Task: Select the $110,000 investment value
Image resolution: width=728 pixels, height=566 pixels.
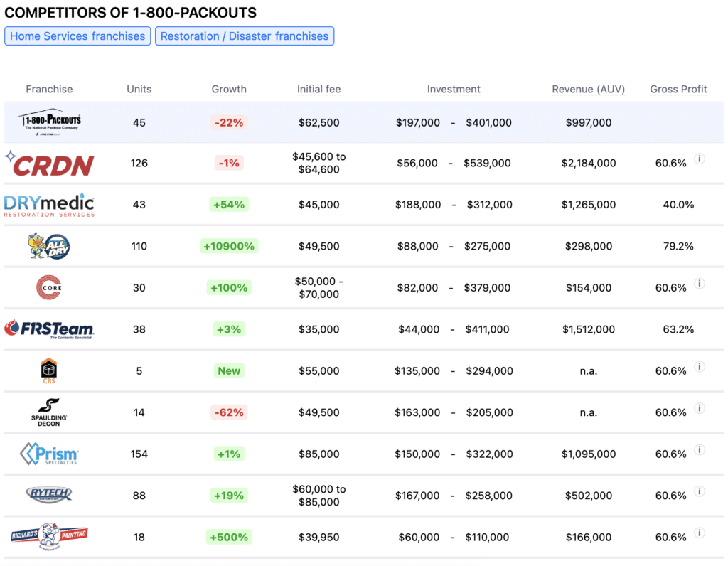Action: [487, 538]
